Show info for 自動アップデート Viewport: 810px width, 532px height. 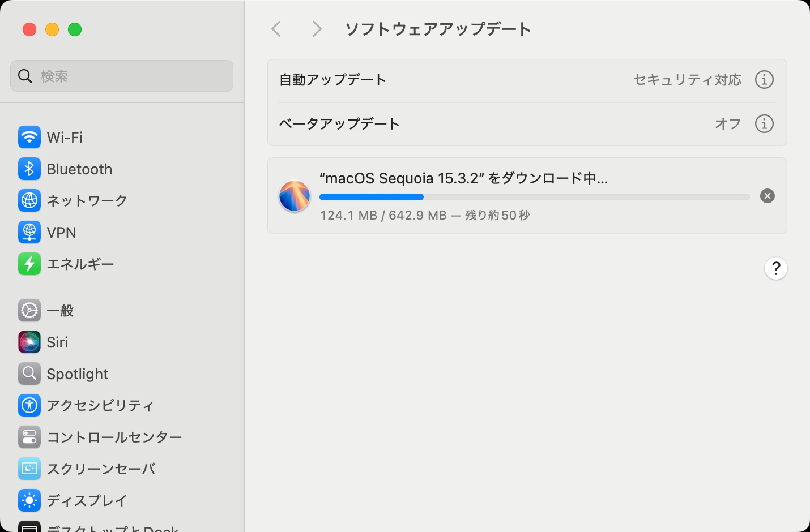[x=764, y=80]
